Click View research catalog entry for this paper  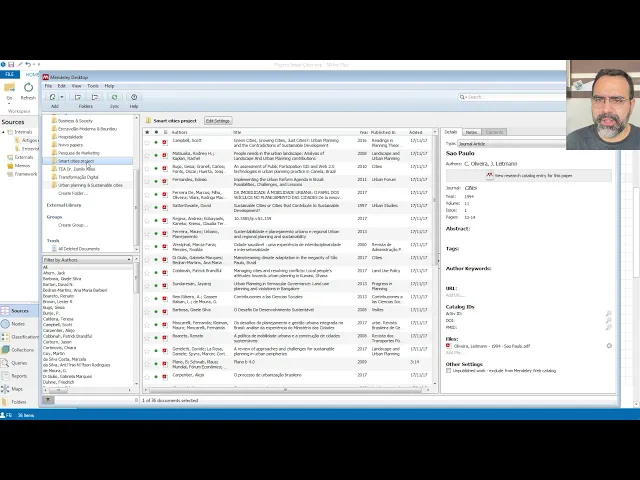[x=529, y=176]
